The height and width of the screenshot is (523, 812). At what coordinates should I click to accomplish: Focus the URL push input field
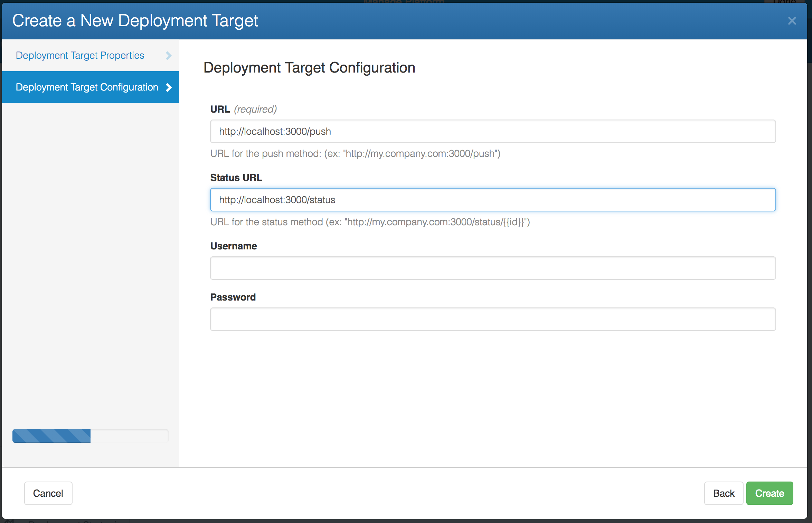pos(493,131)
